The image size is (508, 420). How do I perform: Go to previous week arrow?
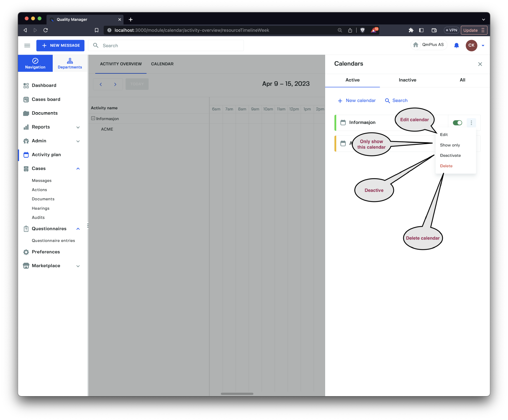[101, 84]
